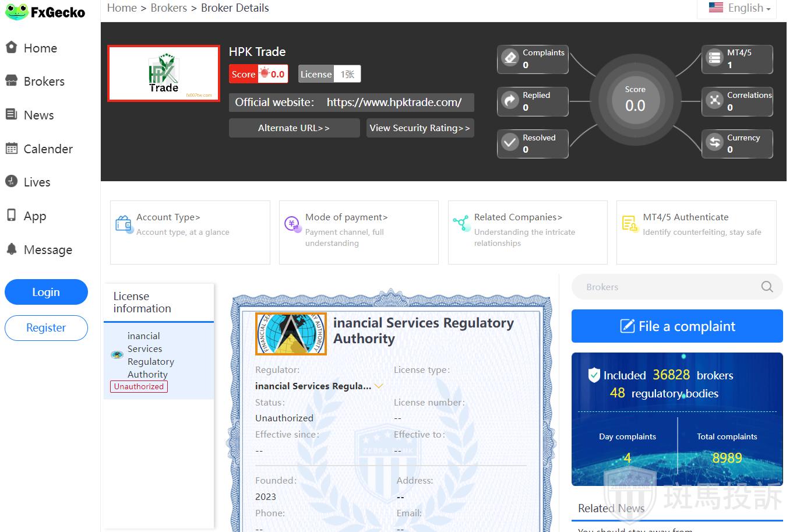
Task: Click the Complaints eraser icon
Action: click(510, 58)
